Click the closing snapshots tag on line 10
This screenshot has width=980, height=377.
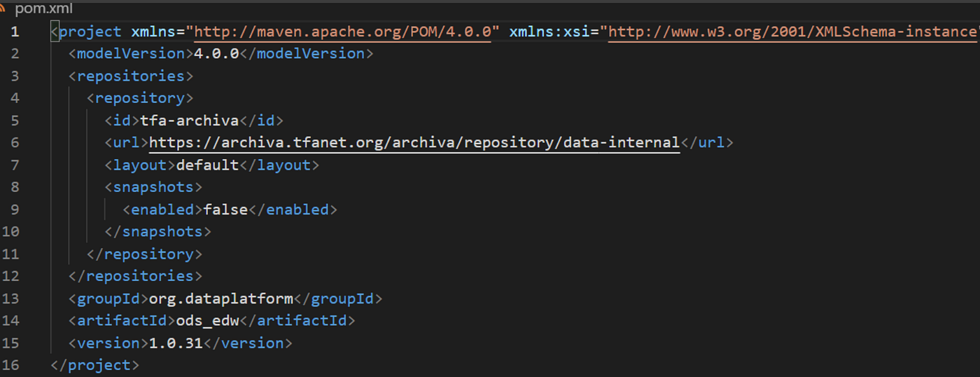[157, 232]
